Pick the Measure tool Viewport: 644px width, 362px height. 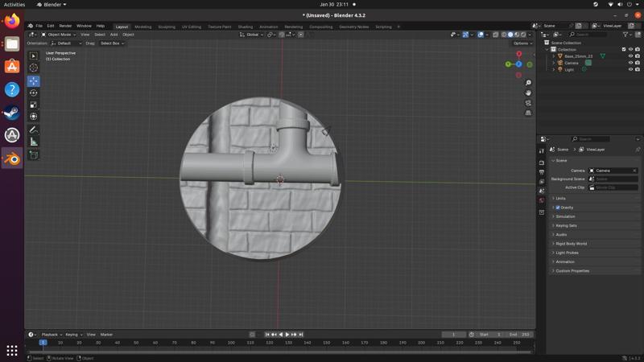coord(34,142)
